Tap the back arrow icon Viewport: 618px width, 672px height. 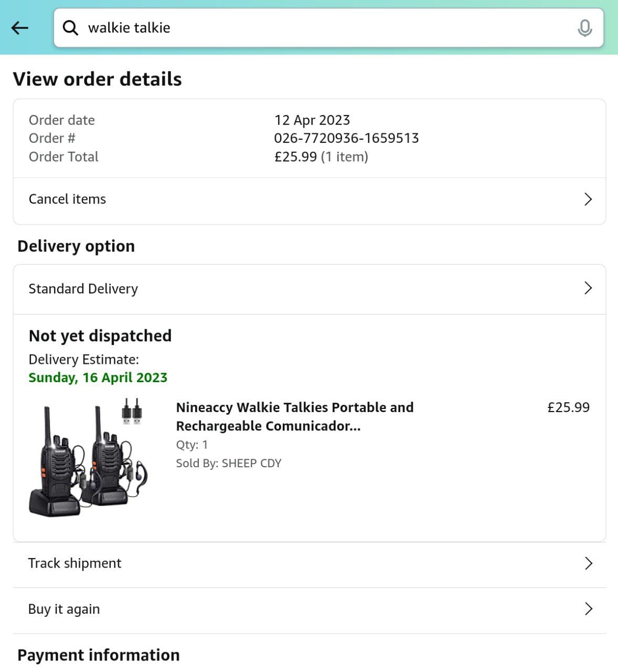pyautogui.click(x=20, y=28)
